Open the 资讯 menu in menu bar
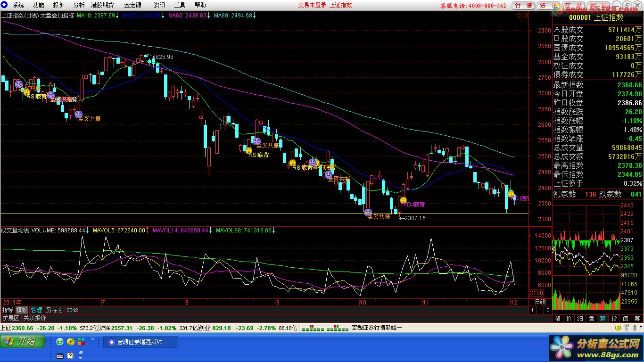 click(x=159, y=5)
